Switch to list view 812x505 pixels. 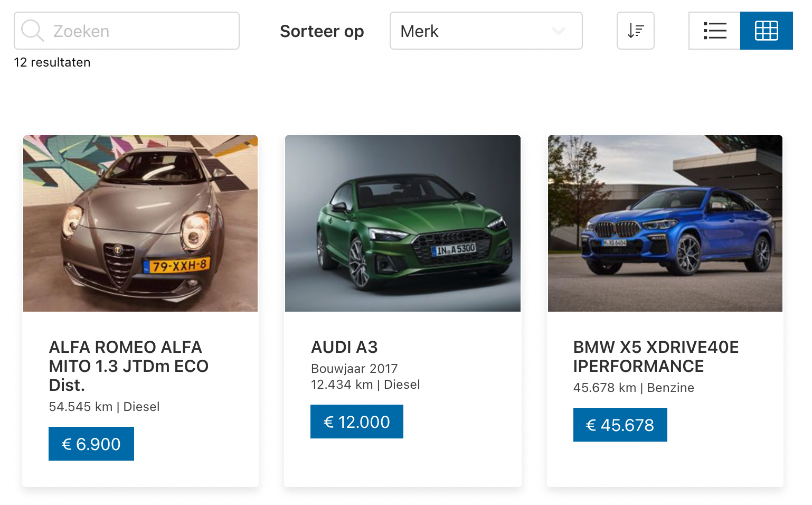pyautogui.click(x=714, y=31)
